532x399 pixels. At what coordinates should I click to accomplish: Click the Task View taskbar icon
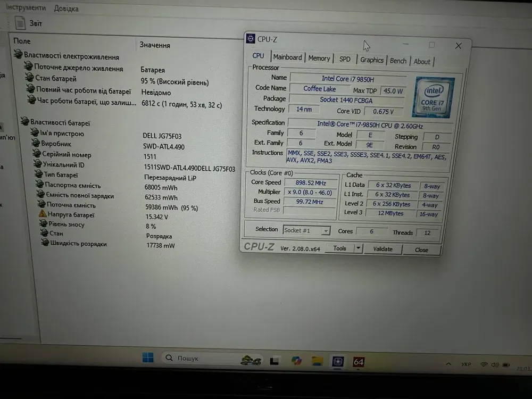tap(275, 361)
